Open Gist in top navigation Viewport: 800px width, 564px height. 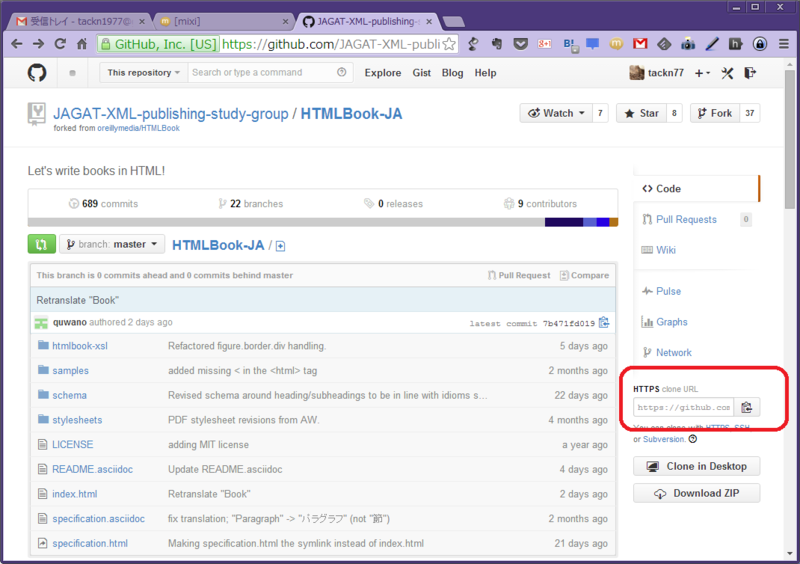[421, 73]
